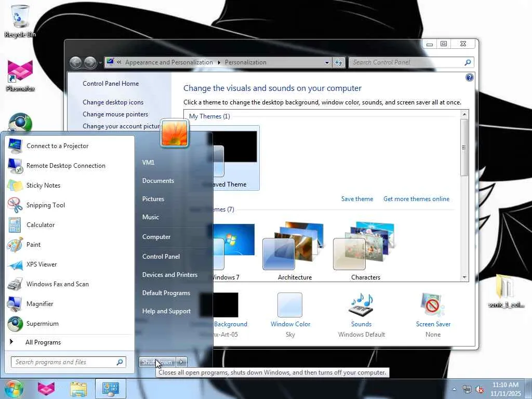Open the Sounds settings icon
This screenshot has height=399, width=532.
tap(362, 304)
